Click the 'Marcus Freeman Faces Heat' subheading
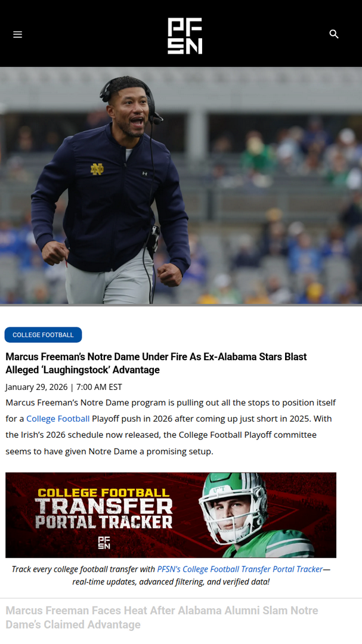Screen dimensions: 362x644 (x=162, y=617)
